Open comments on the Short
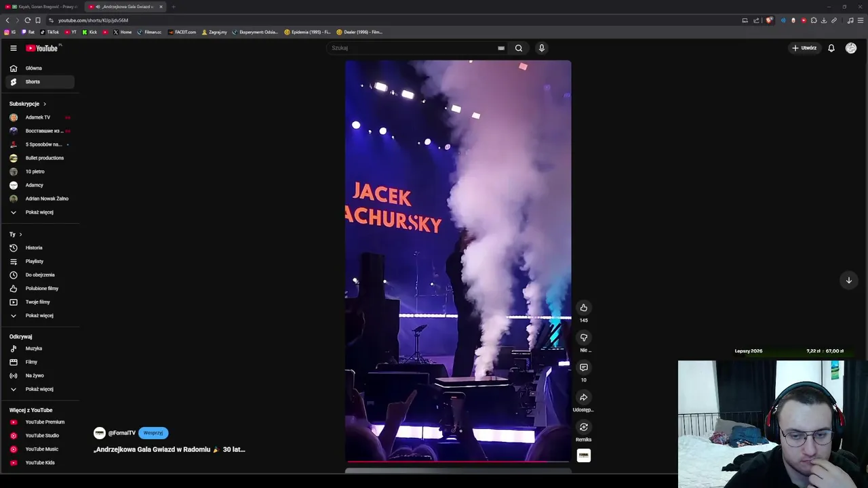This screenshot has width=868, height=488. click(x=584, y=367)
